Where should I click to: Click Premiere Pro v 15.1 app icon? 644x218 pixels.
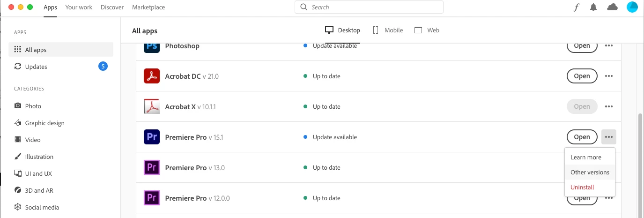coord(152,137)
